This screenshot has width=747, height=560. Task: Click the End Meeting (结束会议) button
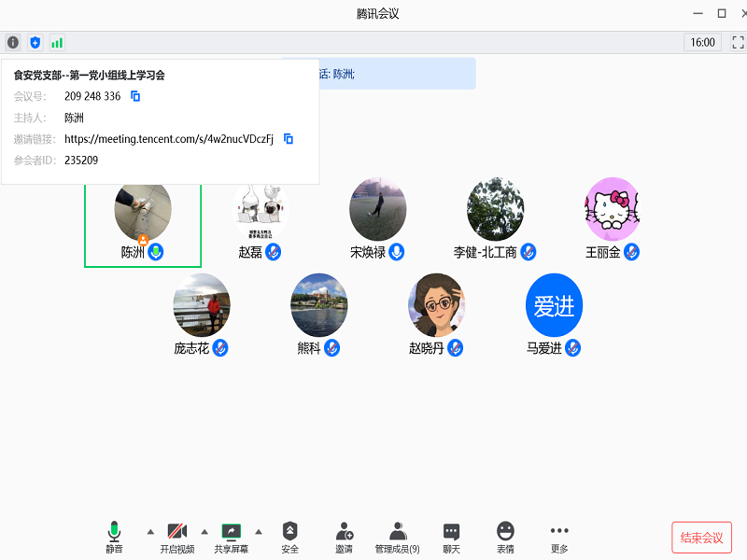701,538
